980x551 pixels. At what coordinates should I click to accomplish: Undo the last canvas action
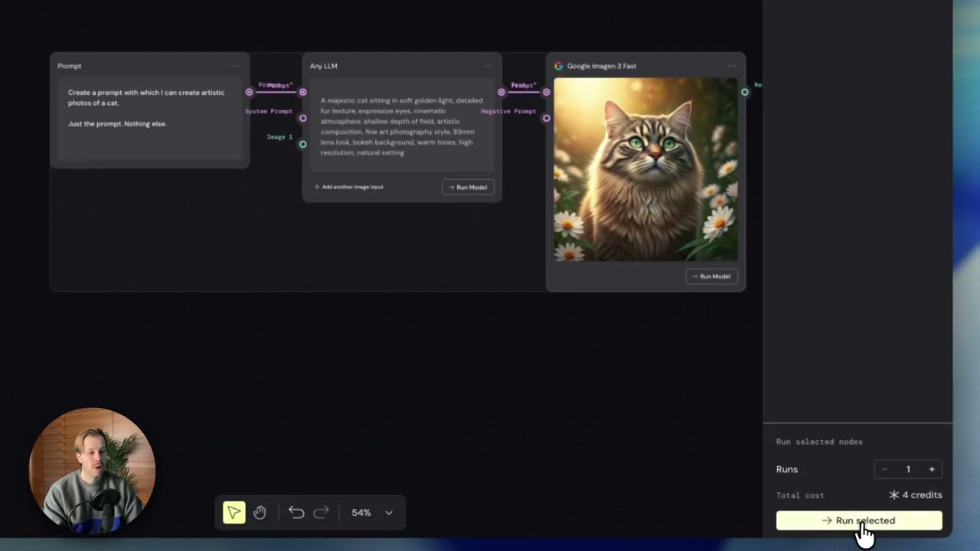pos(296,513)
